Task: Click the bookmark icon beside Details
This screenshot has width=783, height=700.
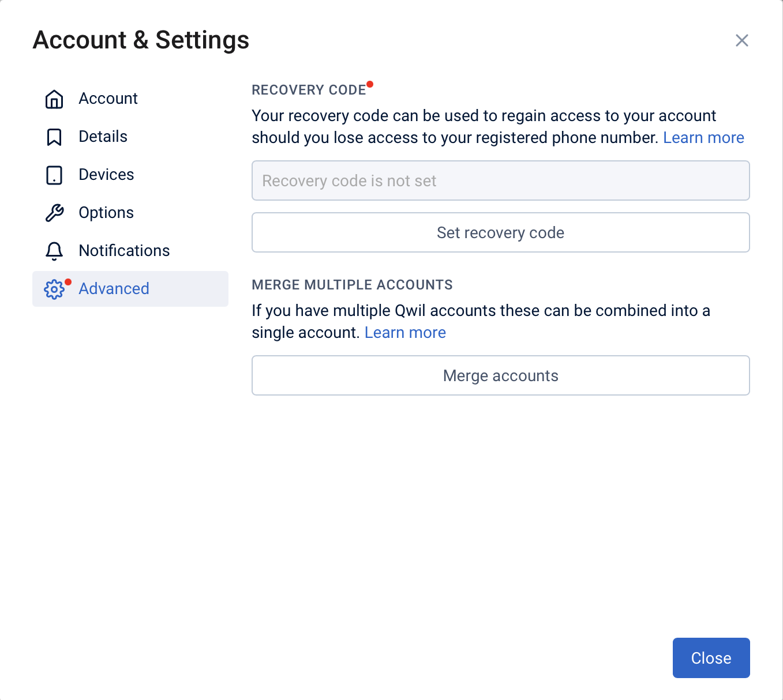Action: pos(54,137)
